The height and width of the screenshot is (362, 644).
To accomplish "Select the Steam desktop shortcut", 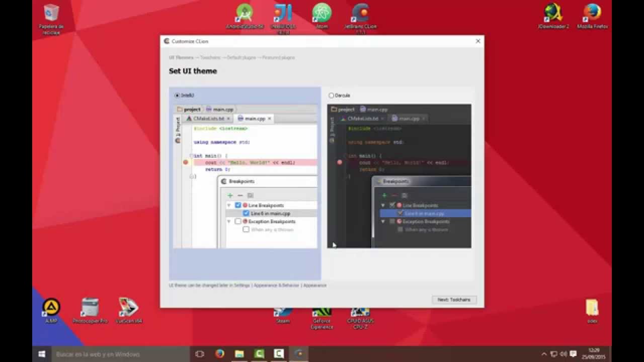I will click(x=283, y=317).
